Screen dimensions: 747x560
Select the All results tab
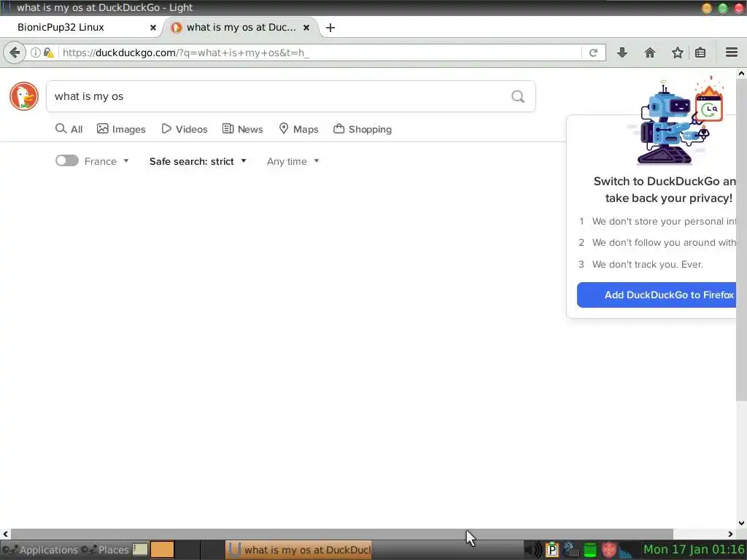coord(69,129)
